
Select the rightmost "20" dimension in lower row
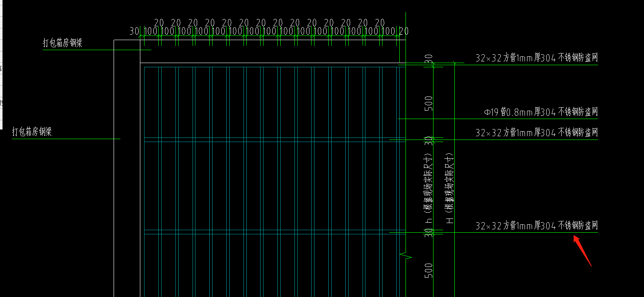click(x=403, y=31)
